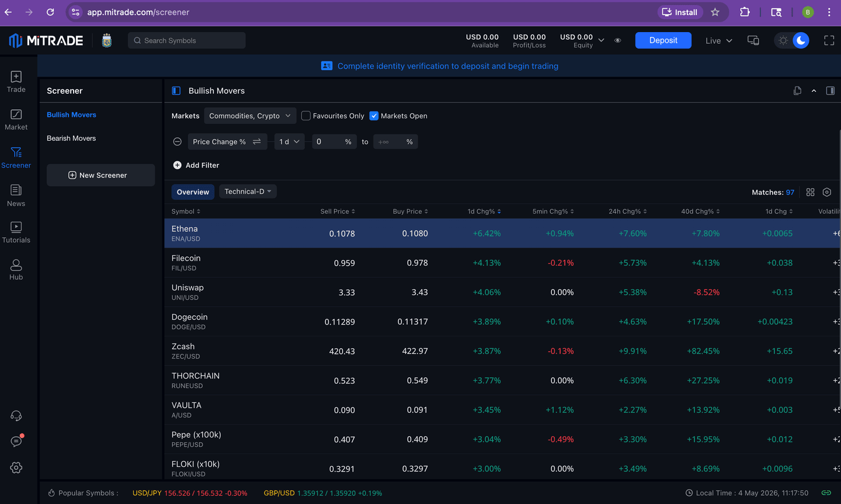Click the Chrome Install button

(680, 12)
